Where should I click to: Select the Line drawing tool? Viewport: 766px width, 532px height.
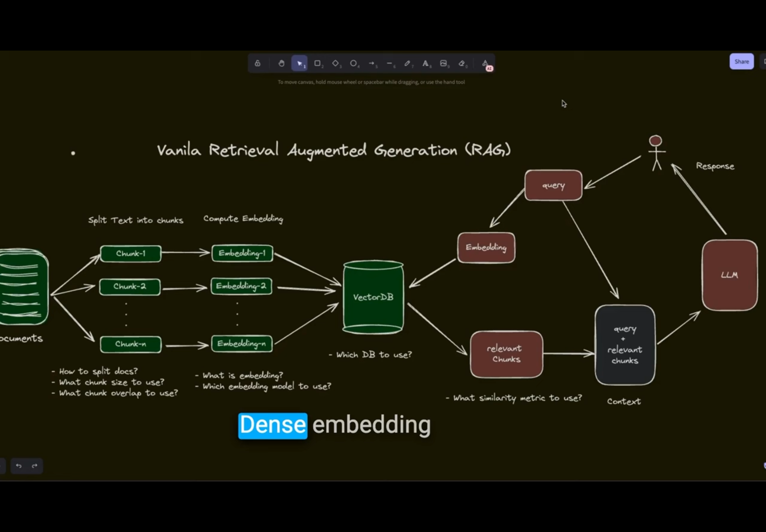[x=389, y=63]
